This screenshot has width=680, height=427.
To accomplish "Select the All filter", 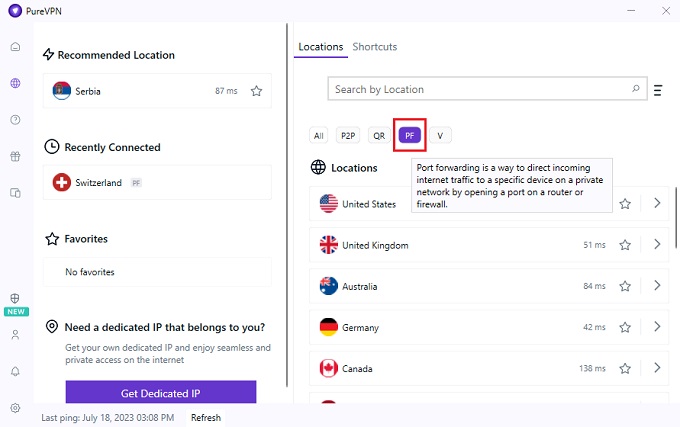I will click(319, 136).
